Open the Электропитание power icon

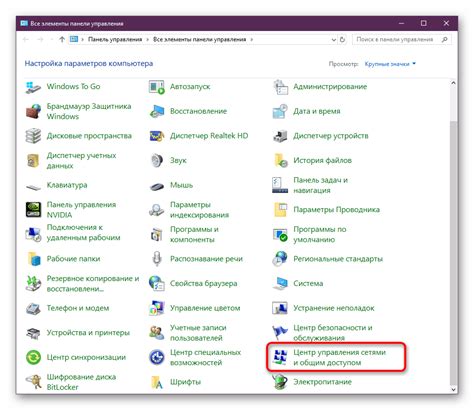280,382
